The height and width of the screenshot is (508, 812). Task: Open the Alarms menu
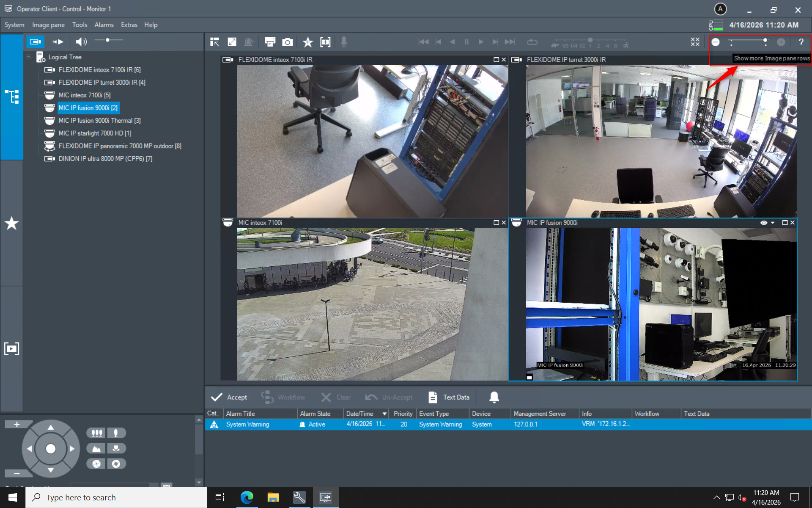[x=104, y=25]
